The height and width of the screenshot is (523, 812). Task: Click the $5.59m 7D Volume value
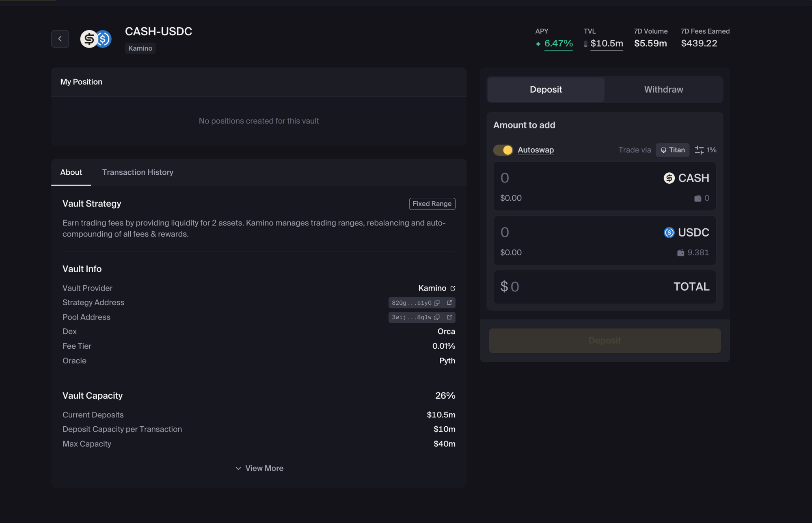click(x=650, y=43)
